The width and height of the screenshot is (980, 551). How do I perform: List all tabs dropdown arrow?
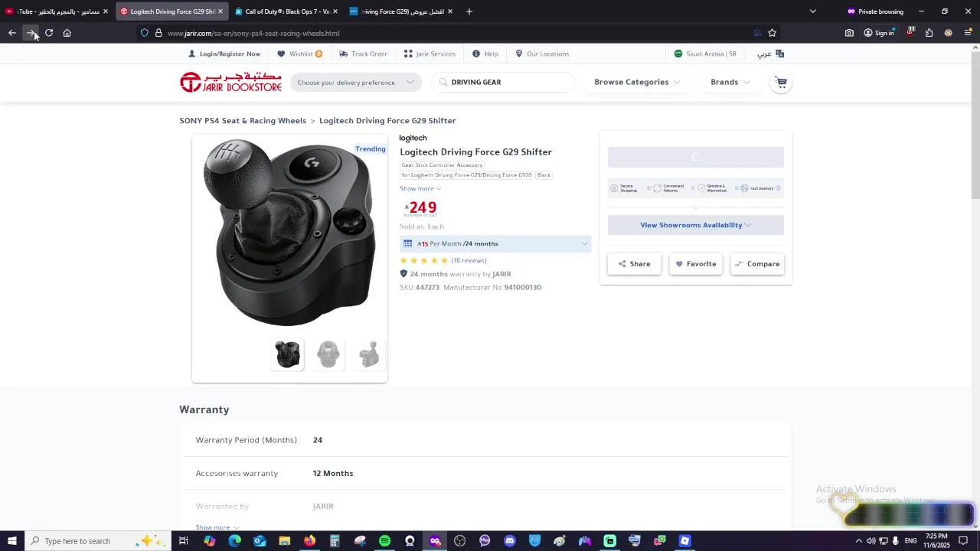(x=813, y=11)
